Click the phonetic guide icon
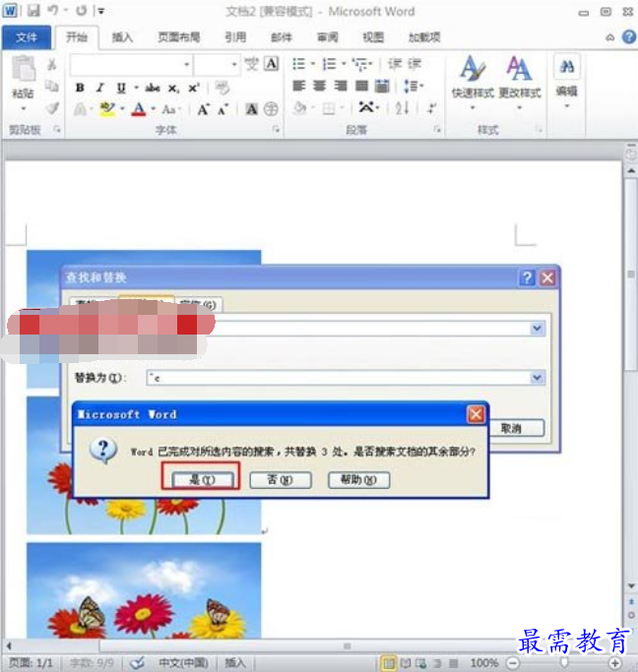 tap(252, 64)
